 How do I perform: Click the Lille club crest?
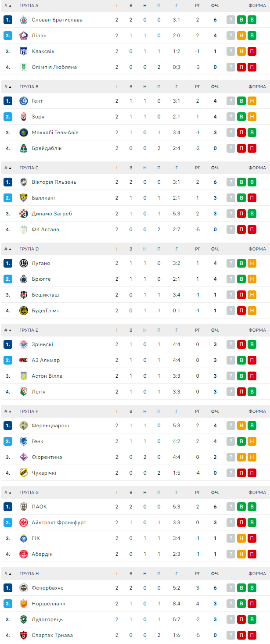tap(24, 36)
